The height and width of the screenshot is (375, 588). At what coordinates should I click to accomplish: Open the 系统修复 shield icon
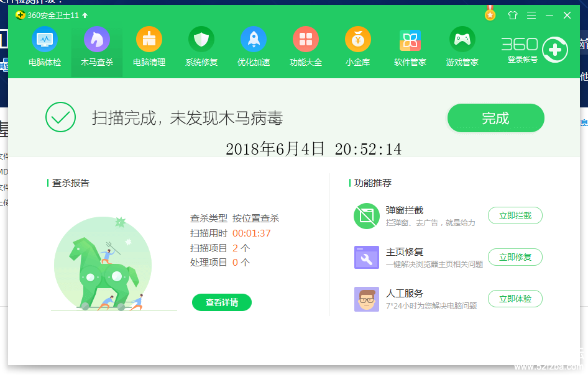tap(201, 39)
